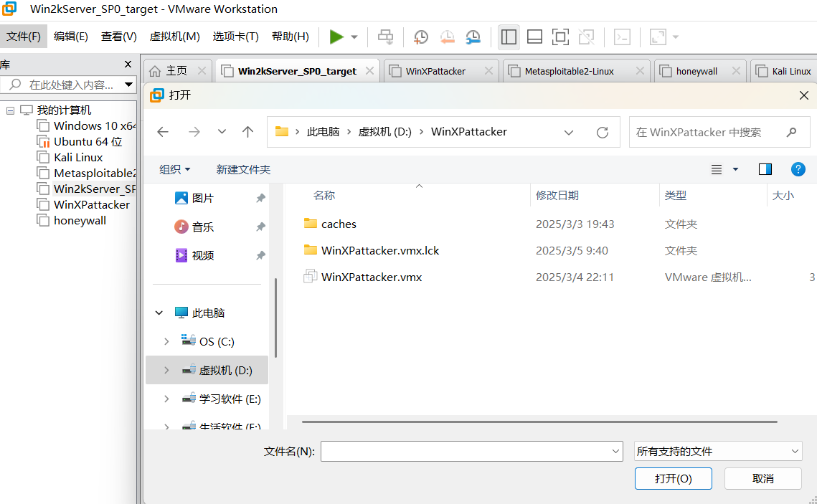Click the blue help question icon
817x504 pixels.
pyautogui.click(x=798, y=169)
